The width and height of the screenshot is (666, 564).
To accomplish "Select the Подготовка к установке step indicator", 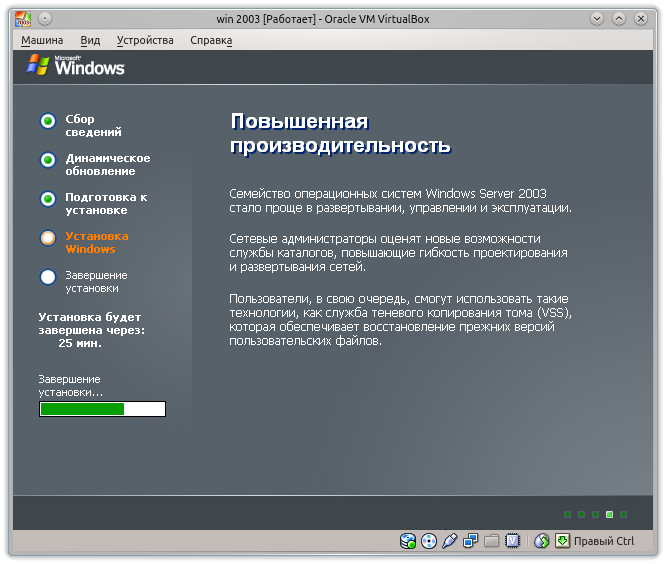I will click(x=48, y=199).
